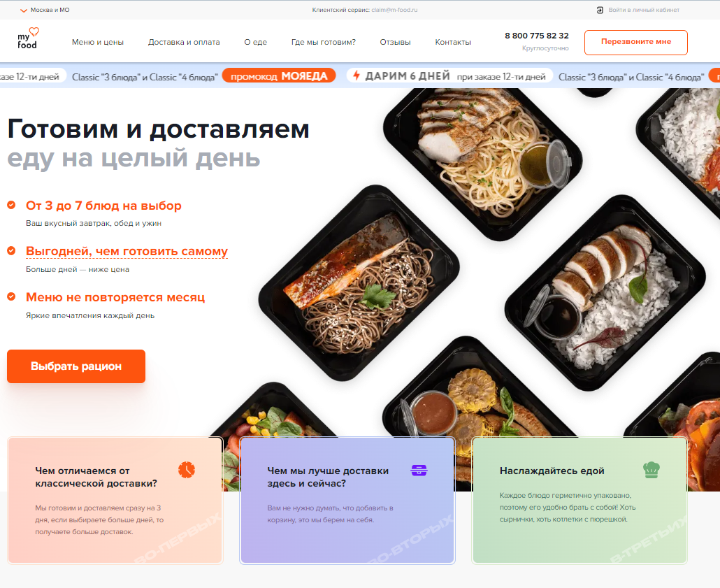Go to "Отзывы" page
This screenshot has width=720, height=588.
[396, 42]
